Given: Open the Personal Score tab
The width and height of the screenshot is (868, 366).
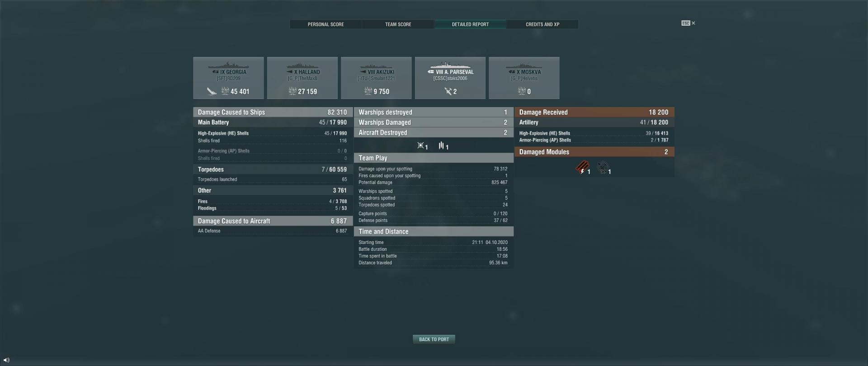Looking at the screenshot, I should [x=325, y=24].
